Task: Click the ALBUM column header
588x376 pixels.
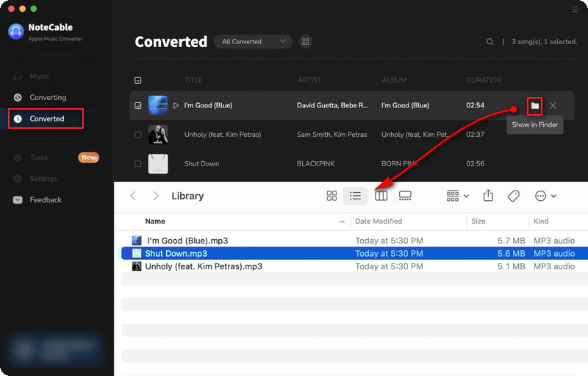Action: point(394,80)
